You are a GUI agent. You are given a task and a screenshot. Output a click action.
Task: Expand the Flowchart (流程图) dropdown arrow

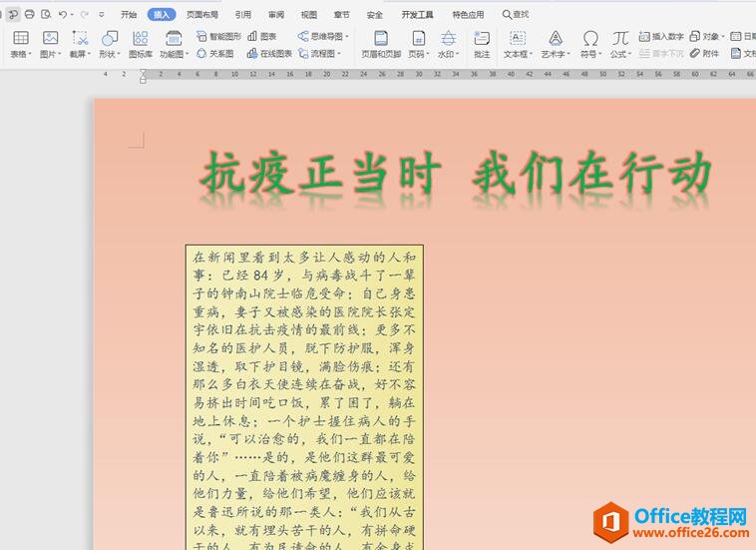pos(339,54)
